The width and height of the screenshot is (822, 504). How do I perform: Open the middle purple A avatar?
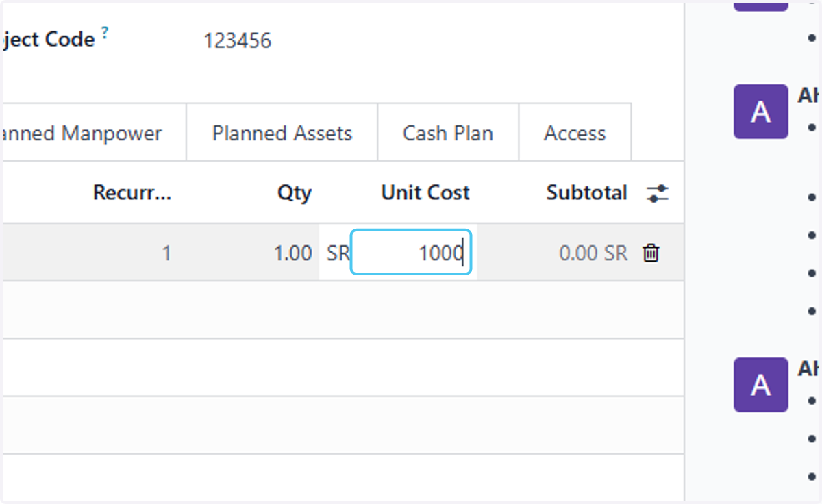click(x=760, y=112)
